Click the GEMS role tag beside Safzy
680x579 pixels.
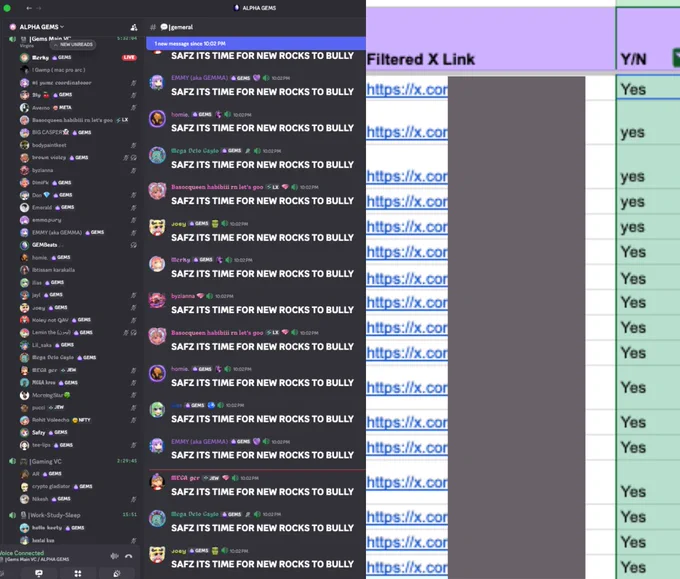[58, 432]
